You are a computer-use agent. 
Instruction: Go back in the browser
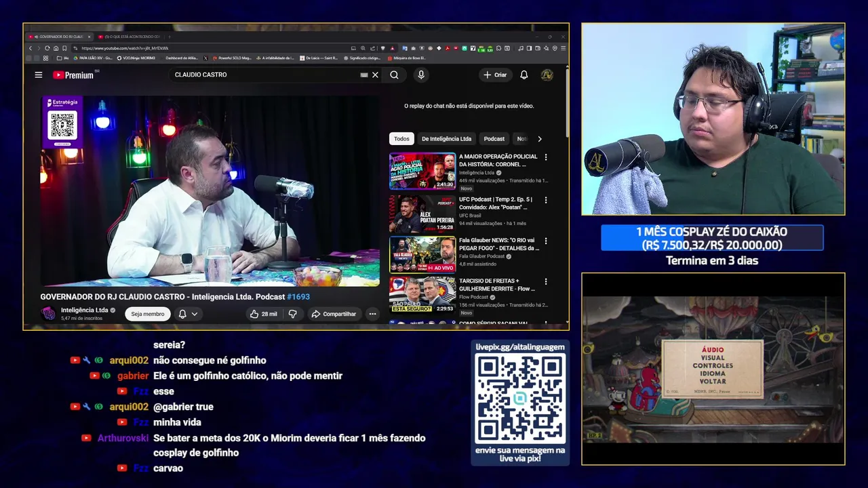31,48
